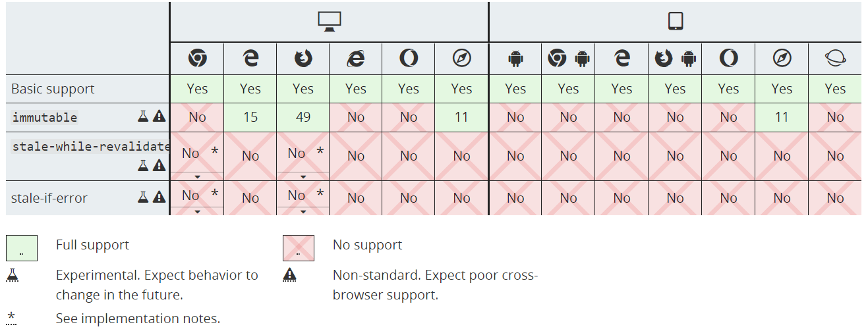Select the Android WebView robot icon
Viewport: 868px width, 335px height.
tap(515, 59)
